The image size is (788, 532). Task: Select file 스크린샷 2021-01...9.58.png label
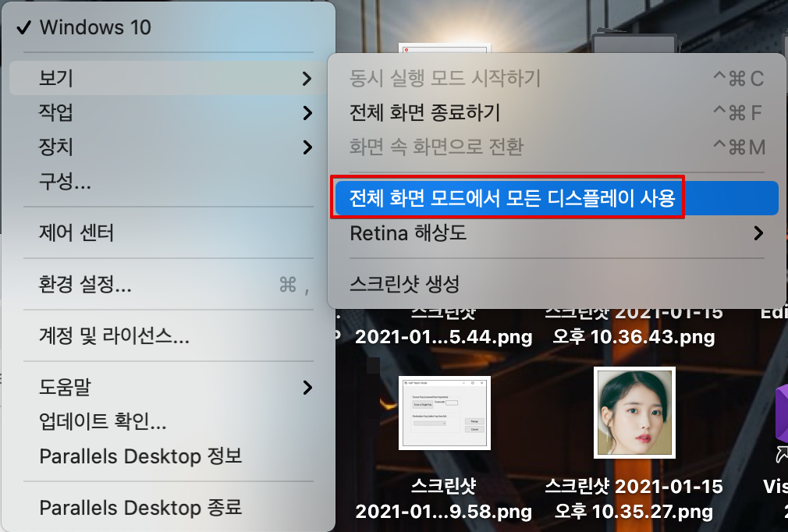point(444,498)
